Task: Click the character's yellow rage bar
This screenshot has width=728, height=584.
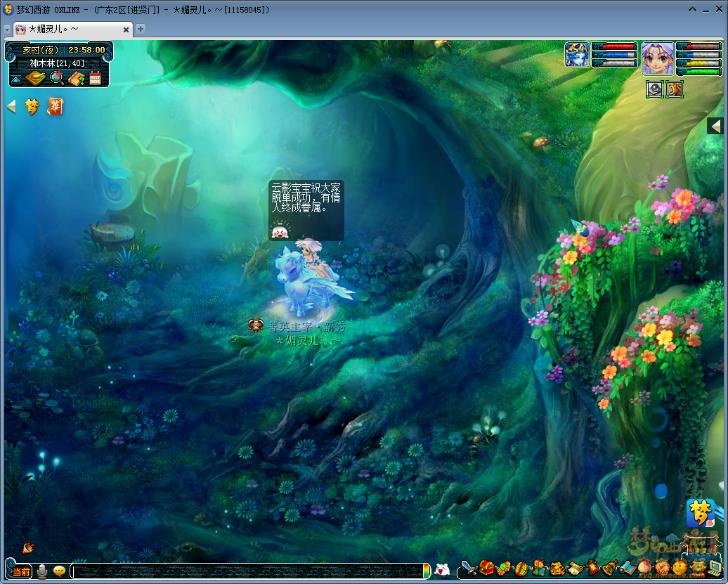Action: click(x=698, y=63)
